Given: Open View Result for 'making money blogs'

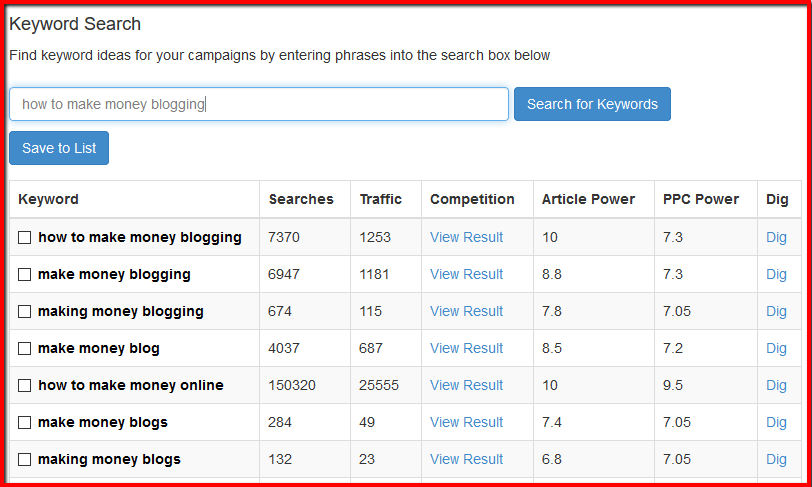Looking at the screenshot, I should pyautogui.click(x=467, y=459).
